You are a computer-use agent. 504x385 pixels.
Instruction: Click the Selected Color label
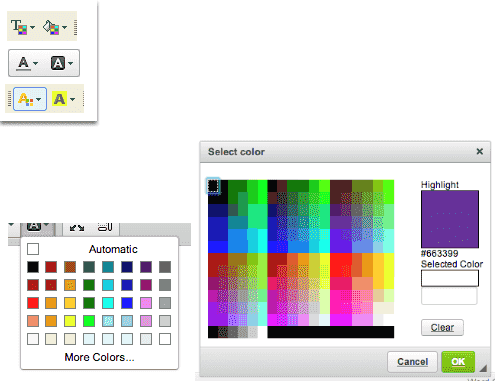pyautogui.click(x=452, y=264)
